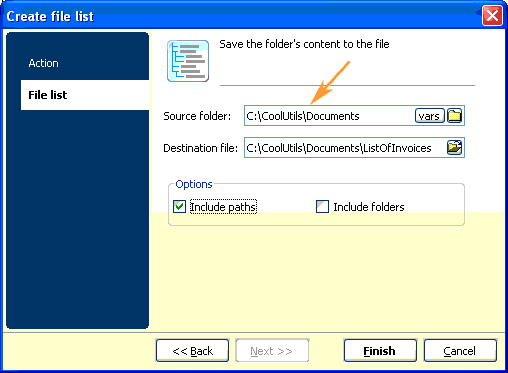Open destination file browse icon

point(454,147)
